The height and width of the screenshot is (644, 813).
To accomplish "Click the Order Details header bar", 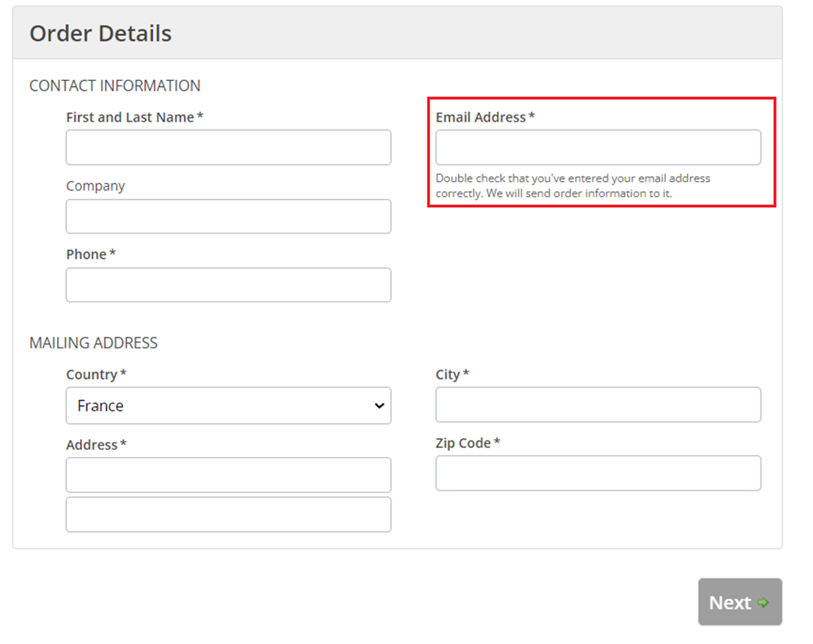I will [x=100, y=33].
